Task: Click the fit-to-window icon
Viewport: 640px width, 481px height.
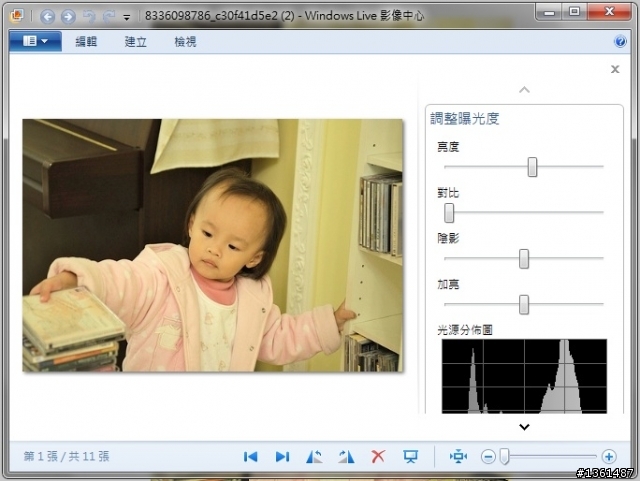Action: [458, 457]
